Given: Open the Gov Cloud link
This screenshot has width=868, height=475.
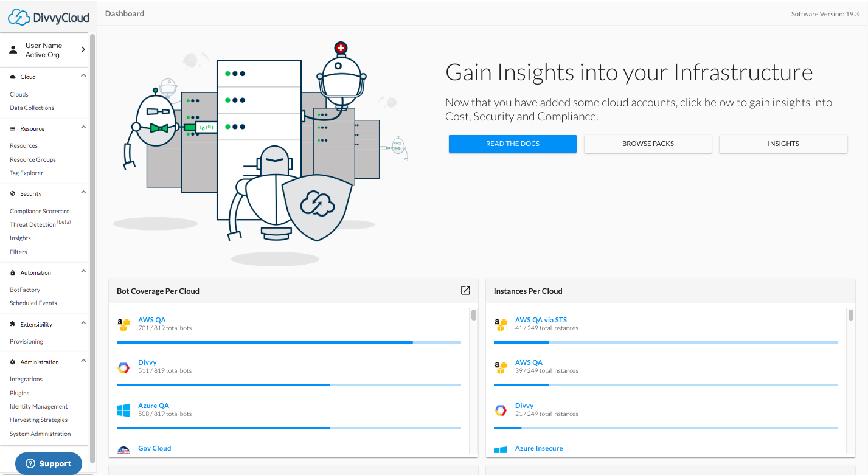Looking at the screenshot, I should pyautogui.click(x=155, y=449).
